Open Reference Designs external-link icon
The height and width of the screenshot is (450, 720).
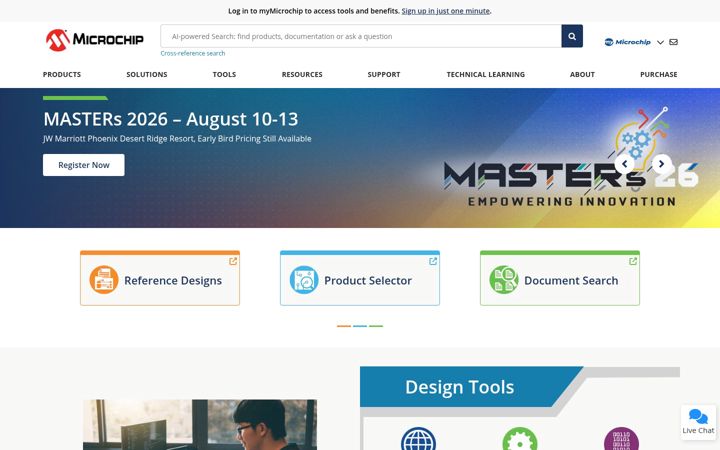[x=233, y=261]
